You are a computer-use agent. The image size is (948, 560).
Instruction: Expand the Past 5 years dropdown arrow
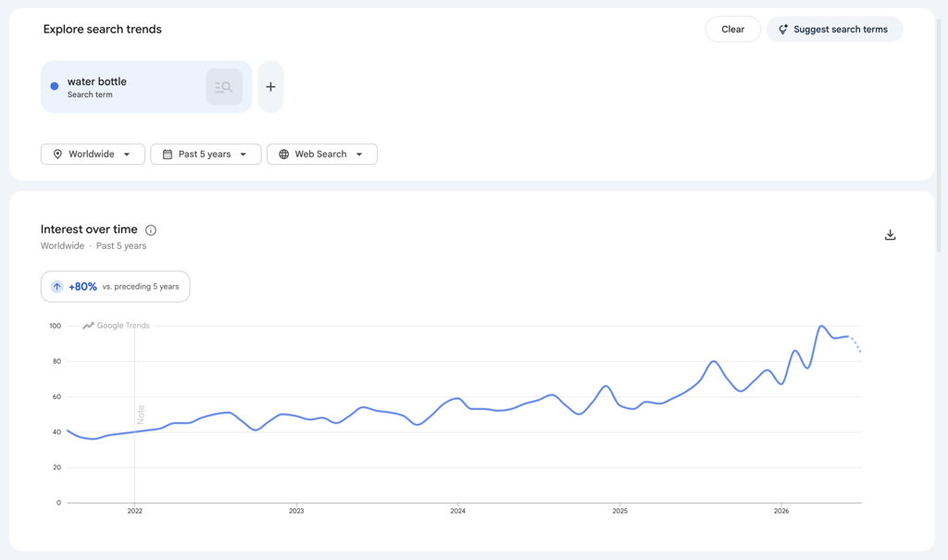(x=243, y=155)
